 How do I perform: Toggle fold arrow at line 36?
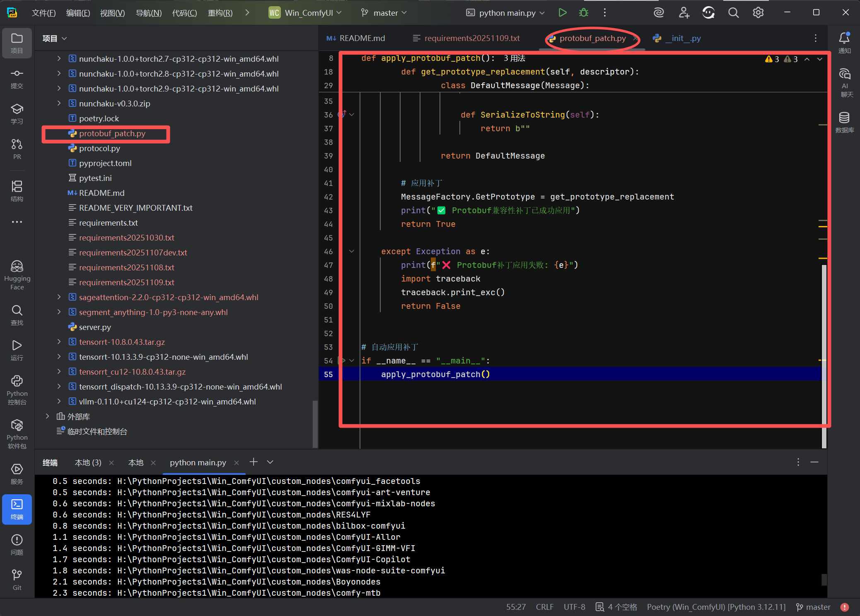(352, 115)
